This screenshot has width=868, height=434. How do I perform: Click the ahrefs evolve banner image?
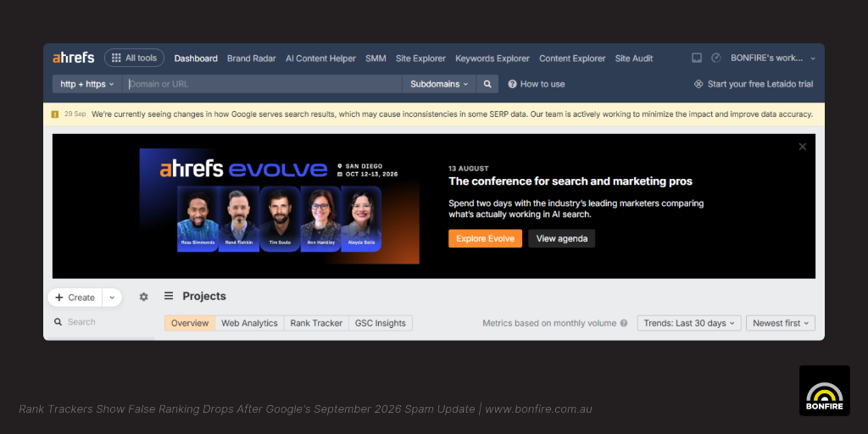(279, 206)
